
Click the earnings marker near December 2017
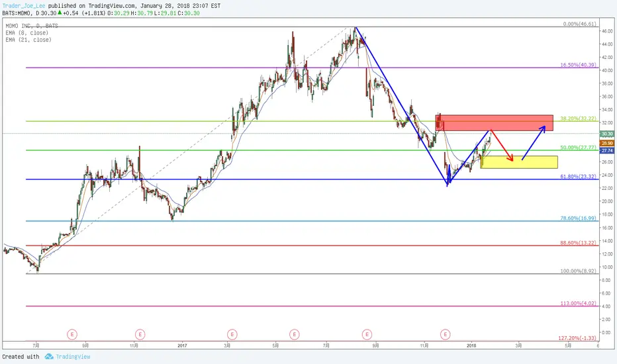coord(445,334)
